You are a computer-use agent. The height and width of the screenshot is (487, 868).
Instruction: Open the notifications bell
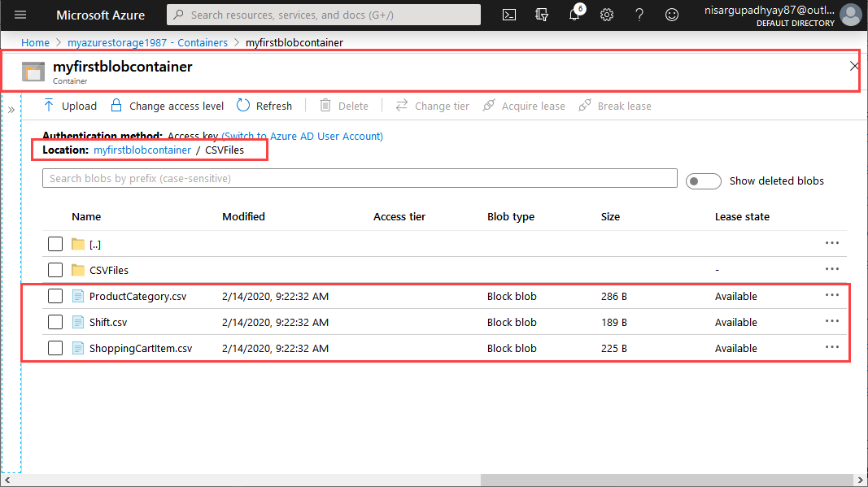[x=574, y=15]
